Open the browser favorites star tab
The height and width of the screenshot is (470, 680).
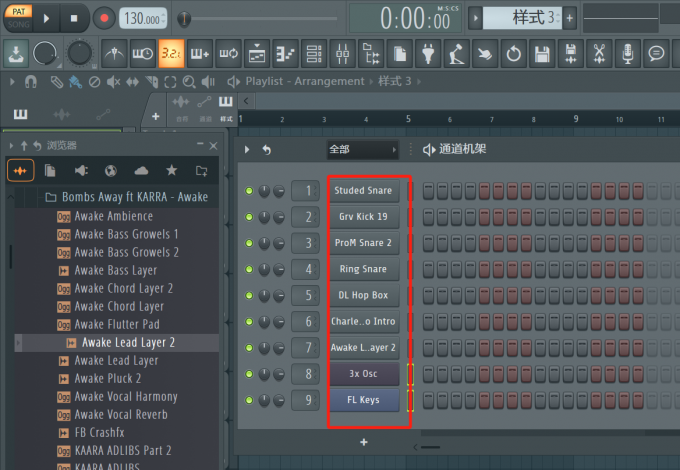coord(172,170)
